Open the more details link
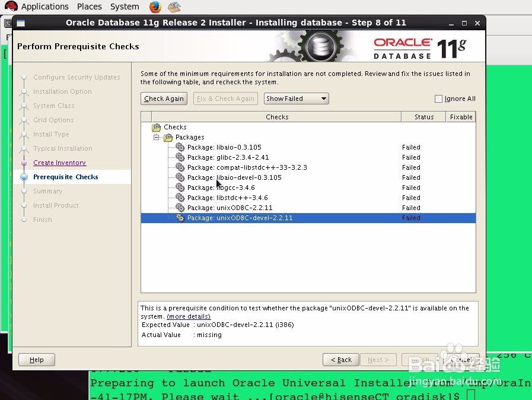The image size is (532, 400). 189,316
